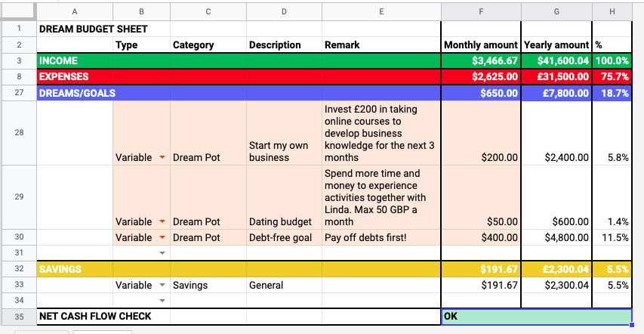
Task: Select column F header
Action: [x=480, y=11]
